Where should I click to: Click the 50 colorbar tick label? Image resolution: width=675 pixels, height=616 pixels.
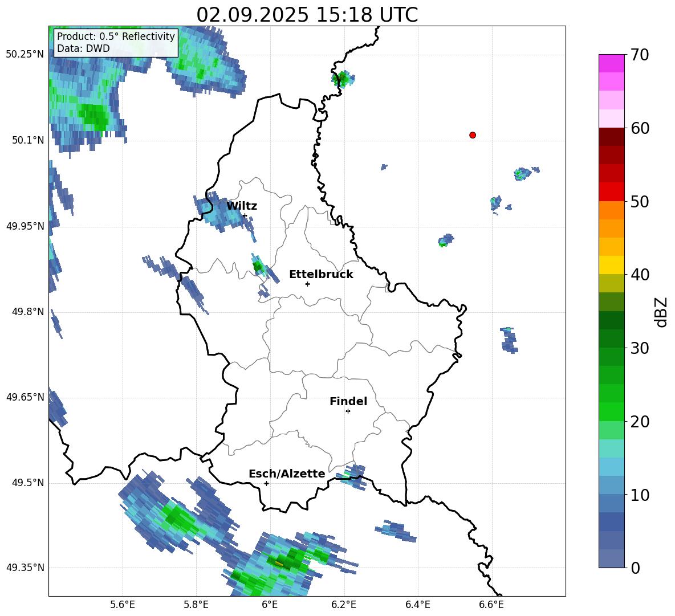coord(640,202)
